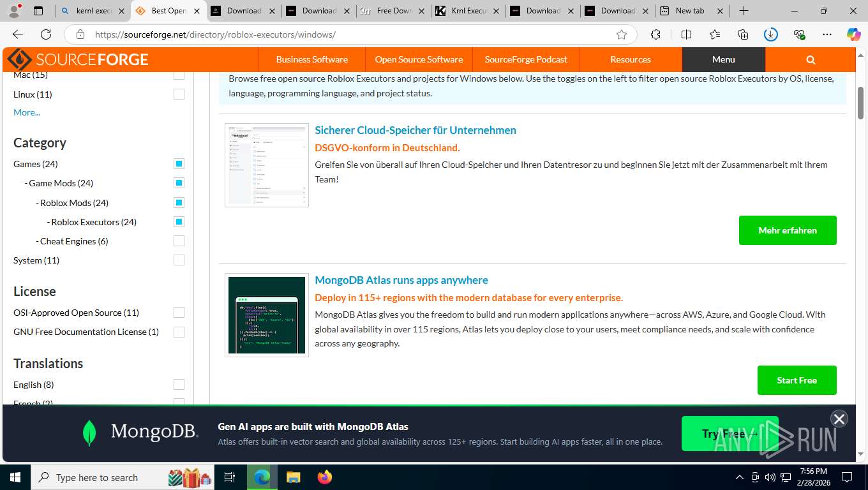Launch Firefox from the taskbar
Screen dimensions: 868x490
click(325, 477)
